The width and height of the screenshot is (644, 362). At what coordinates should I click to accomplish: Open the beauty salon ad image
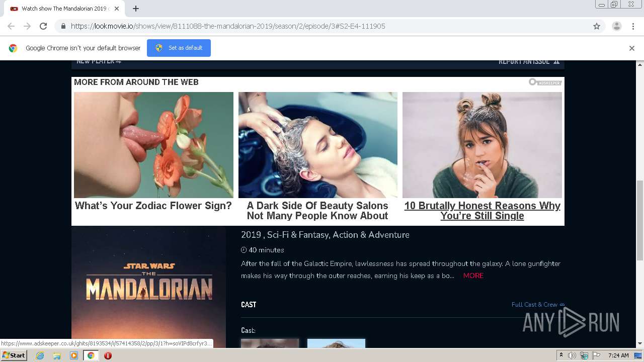(317, 145)
